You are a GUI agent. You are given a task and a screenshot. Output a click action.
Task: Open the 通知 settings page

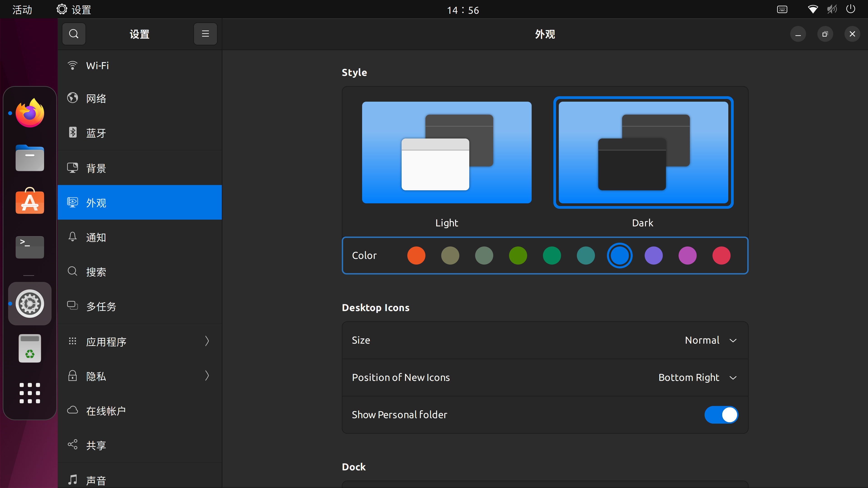[x=139, y=237]
